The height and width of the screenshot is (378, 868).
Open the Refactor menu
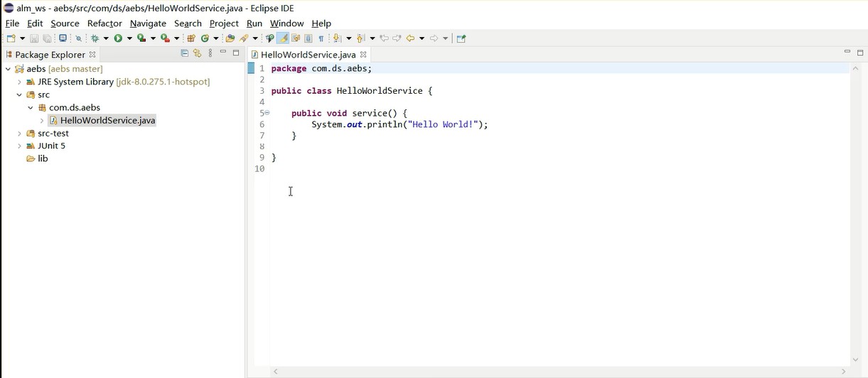(105, 23)
